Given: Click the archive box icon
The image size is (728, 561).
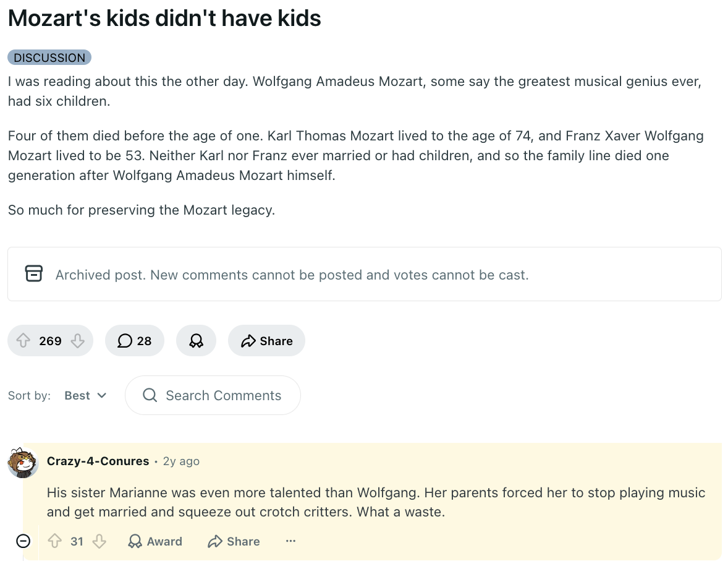Looking at the screenshot, I should tap(34, 273).
